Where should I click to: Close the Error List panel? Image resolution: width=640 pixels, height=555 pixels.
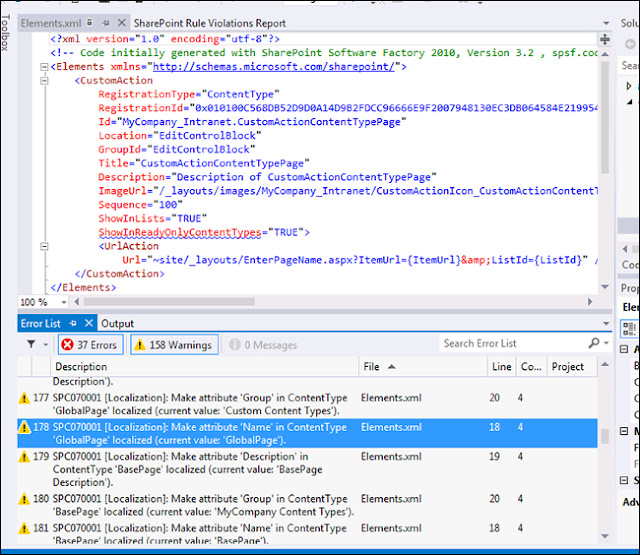point(89,324)
